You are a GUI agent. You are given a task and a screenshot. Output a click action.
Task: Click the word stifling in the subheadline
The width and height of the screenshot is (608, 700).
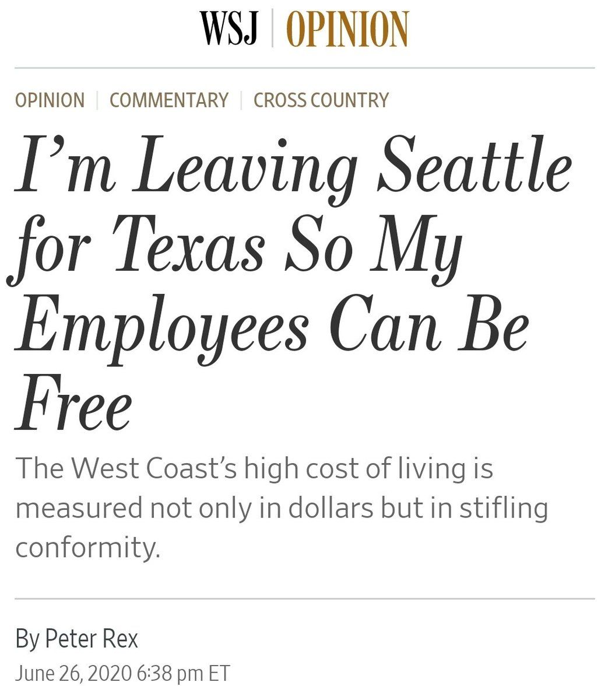point(504,508)
